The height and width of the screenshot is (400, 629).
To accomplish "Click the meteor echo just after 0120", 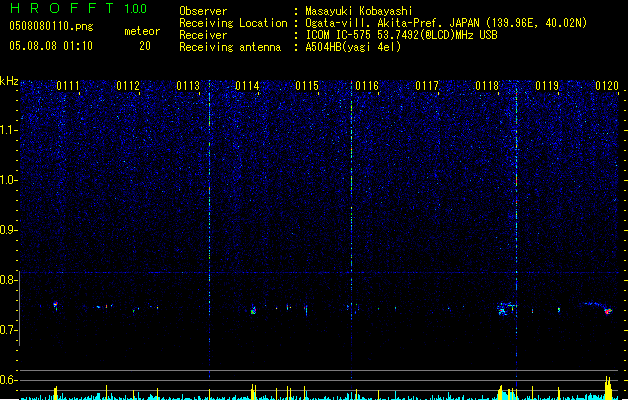I will 609,311.
